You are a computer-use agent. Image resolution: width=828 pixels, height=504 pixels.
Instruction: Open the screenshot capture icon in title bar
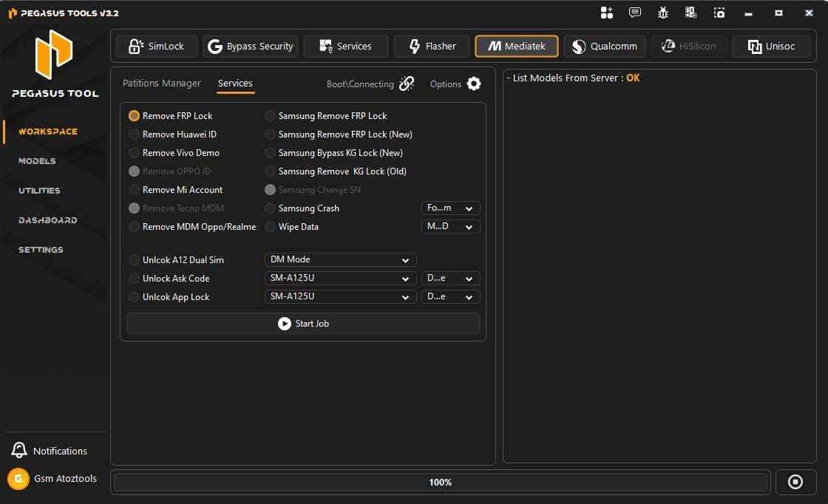pos(719,13)
